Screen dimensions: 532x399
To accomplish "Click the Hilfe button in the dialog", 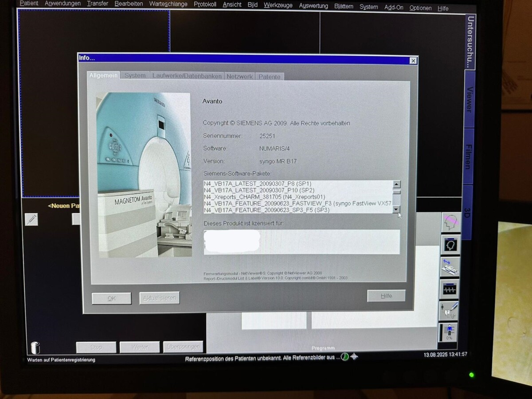I will click(x=386, y=296).
